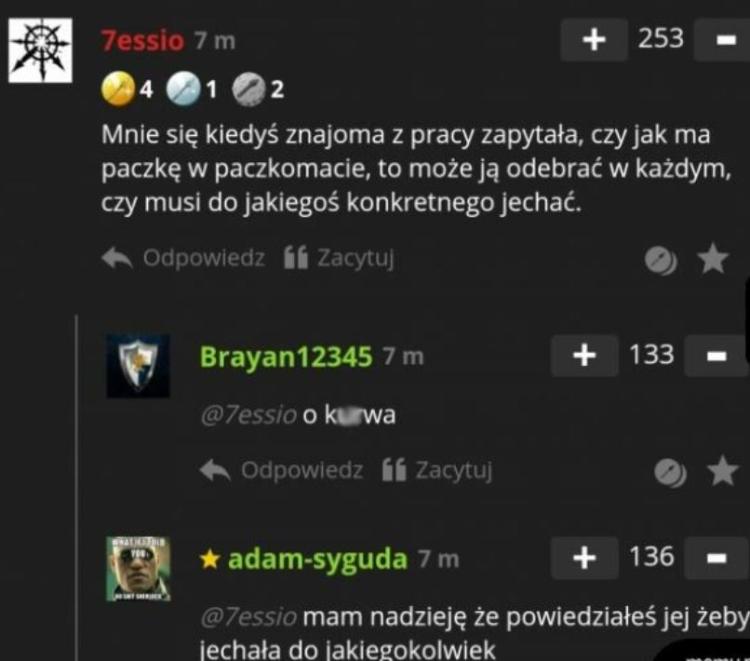Favorite 7essio's comment with the star
The image size is (750, 661).
click(713, 258)
